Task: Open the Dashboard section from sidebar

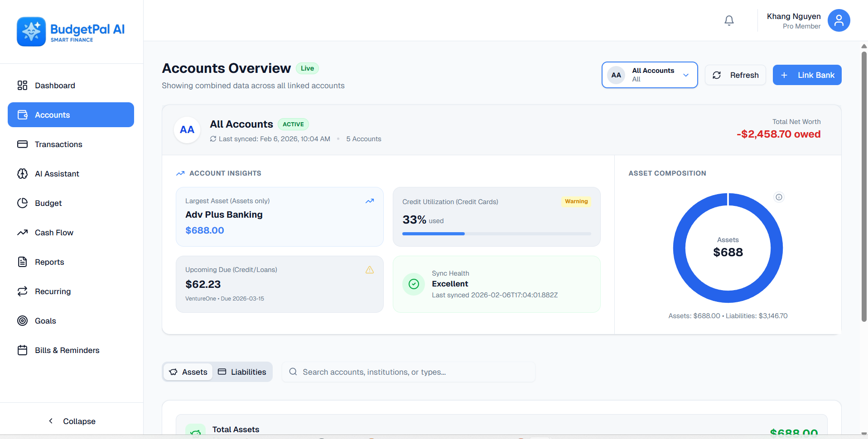Action: click(x=54, y=85)
